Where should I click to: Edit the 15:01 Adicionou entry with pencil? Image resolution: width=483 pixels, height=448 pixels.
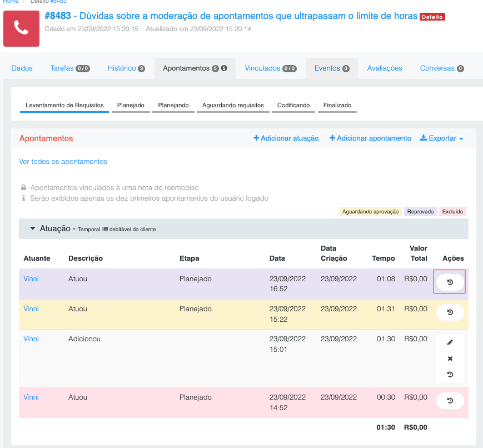[450, 342]
